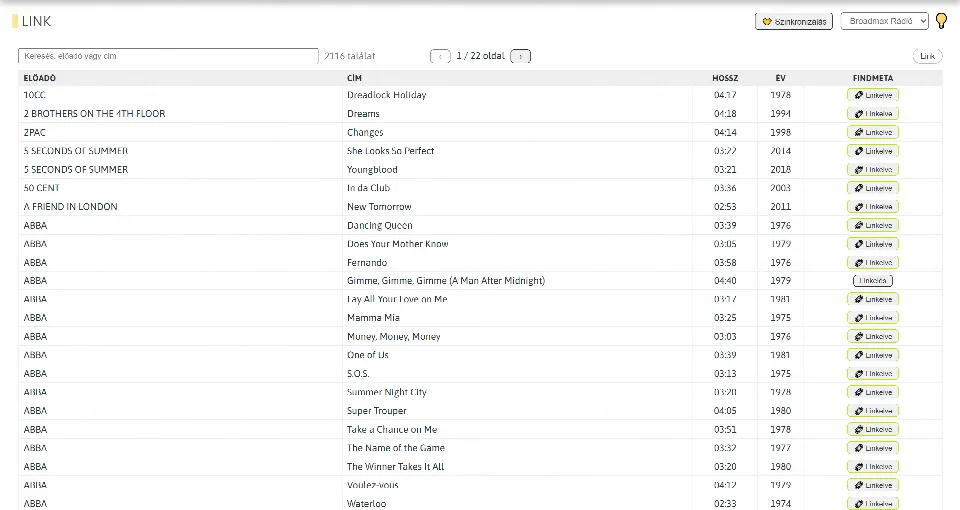Click Linkelve badge for New Tomorrow
The image size is (960, 510).
[873, 206]
